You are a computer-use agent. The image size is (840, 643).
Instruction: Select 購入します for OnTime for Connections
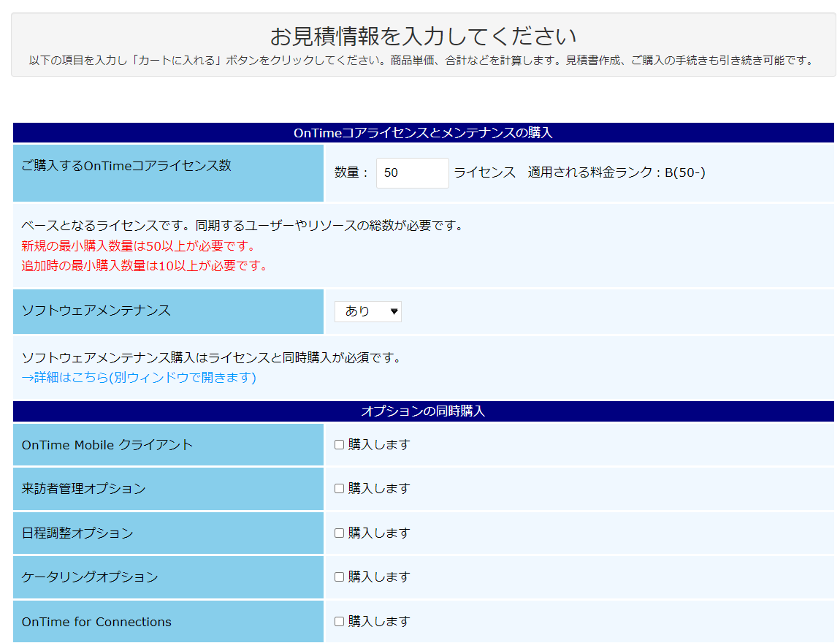pyautogui.click(x=339, y=622)
